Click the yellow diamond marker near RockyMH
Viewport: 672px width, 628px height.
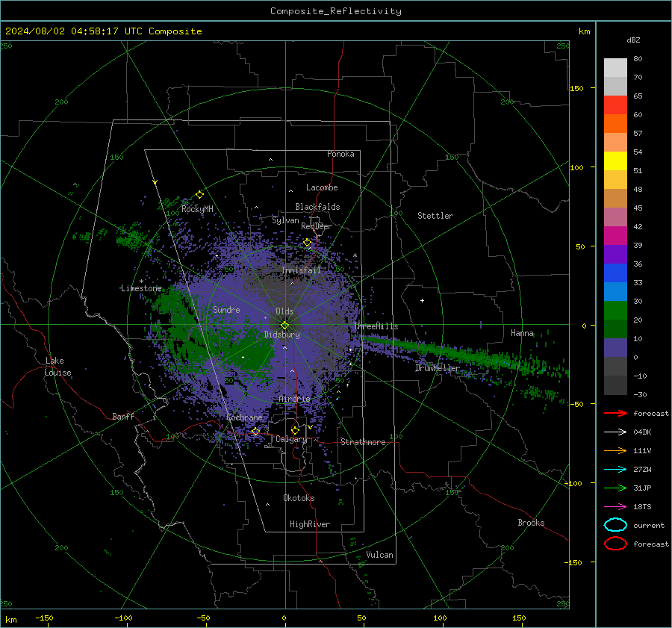199,195
